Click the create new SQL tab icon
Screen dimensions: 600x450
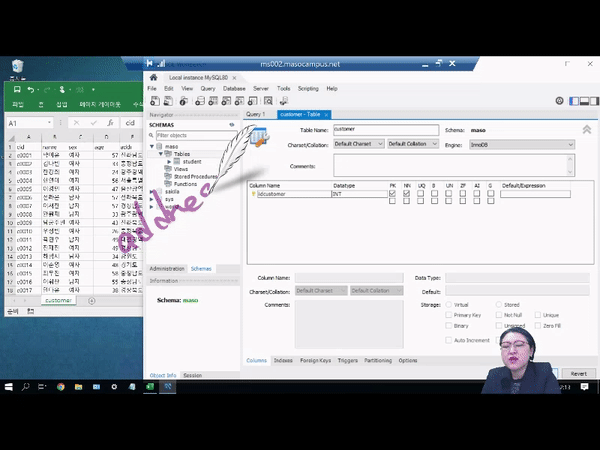(155, 101)
